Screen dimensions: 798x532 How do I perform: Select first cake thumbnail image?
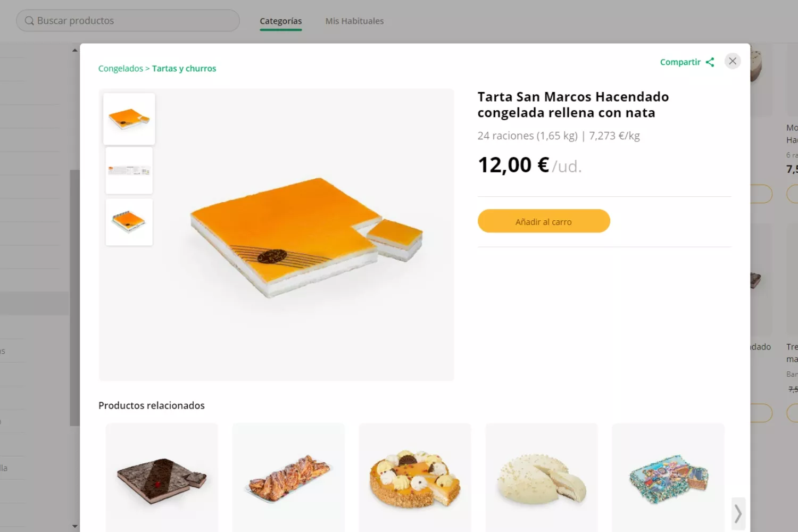[129, 119]
